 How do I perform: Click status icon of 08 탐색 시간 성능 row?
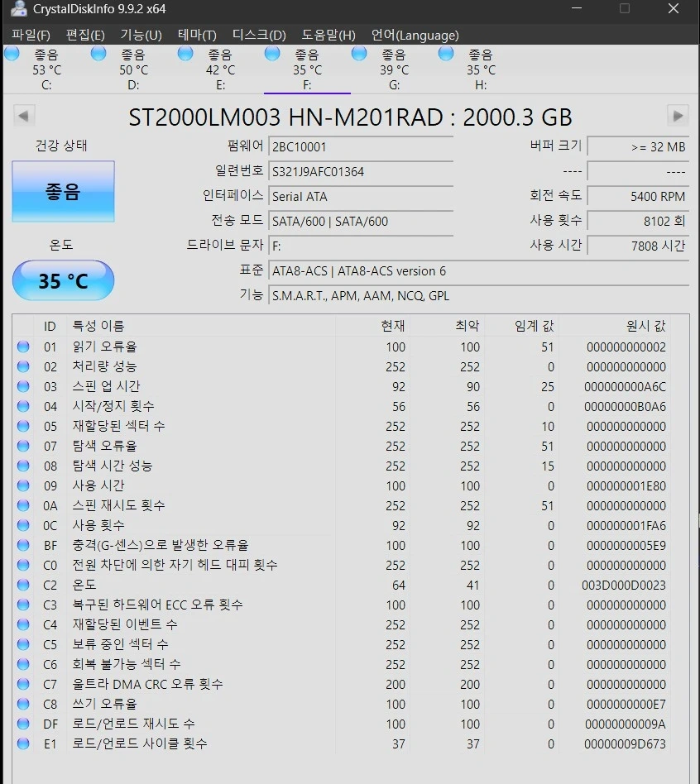23,466
